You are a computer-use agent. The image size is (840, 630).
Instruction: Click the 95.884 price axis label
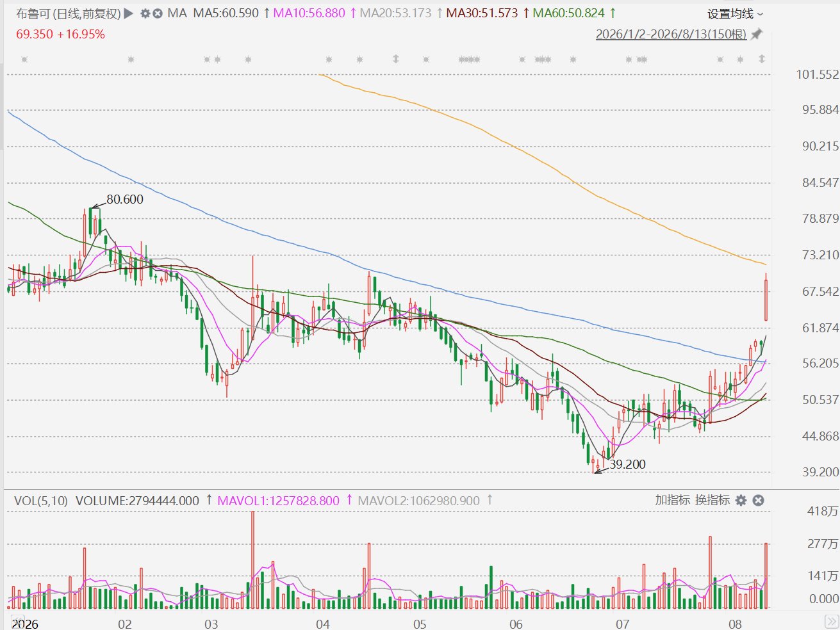click(821, 109)
